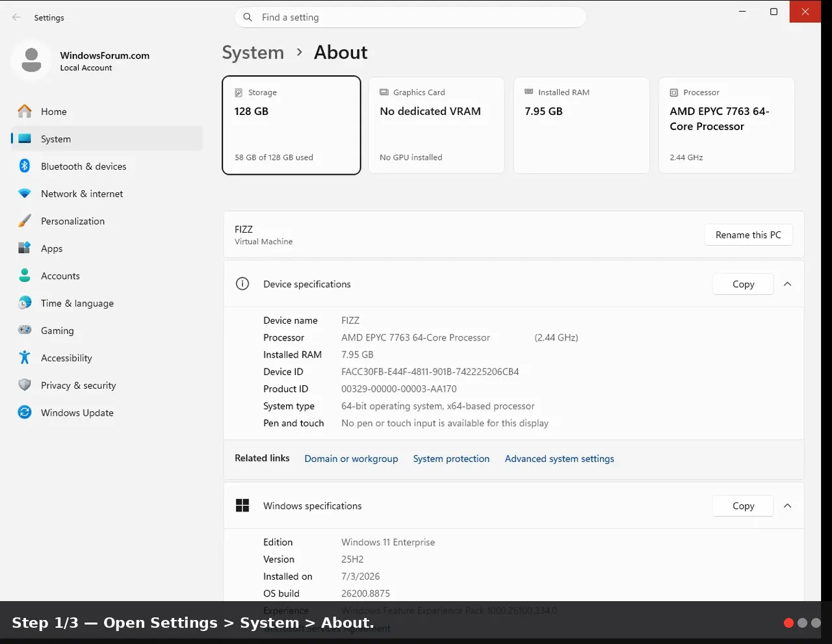Click the WindowsForum.com account name

coord(105,56)
